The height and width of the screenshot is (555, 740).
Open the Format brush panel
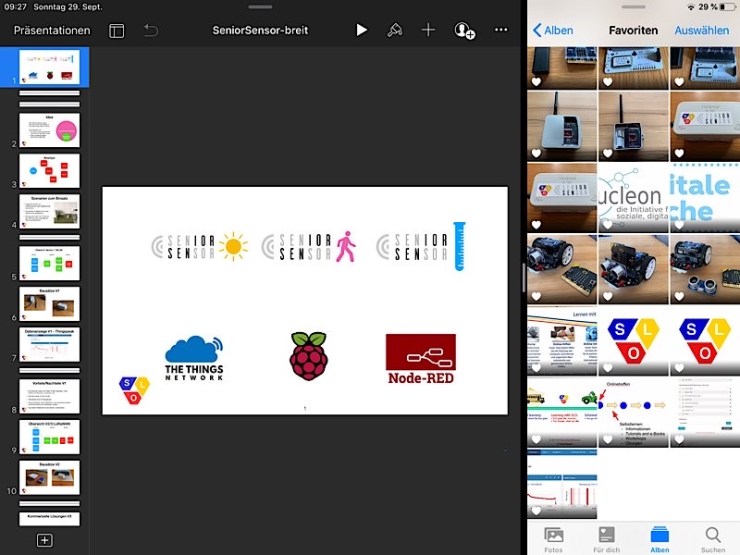(x=395, y=30)
